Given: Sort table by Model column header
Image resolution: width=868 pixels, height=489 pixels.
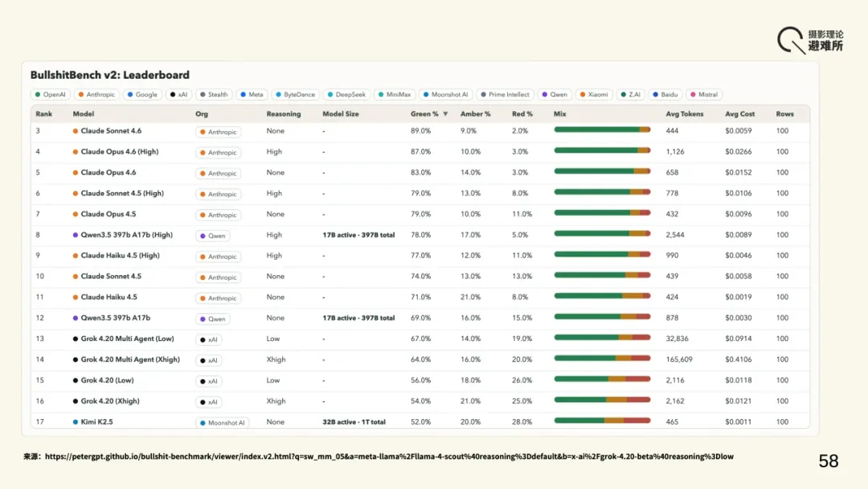Looking at the screenshot, I should coord(83,114).
